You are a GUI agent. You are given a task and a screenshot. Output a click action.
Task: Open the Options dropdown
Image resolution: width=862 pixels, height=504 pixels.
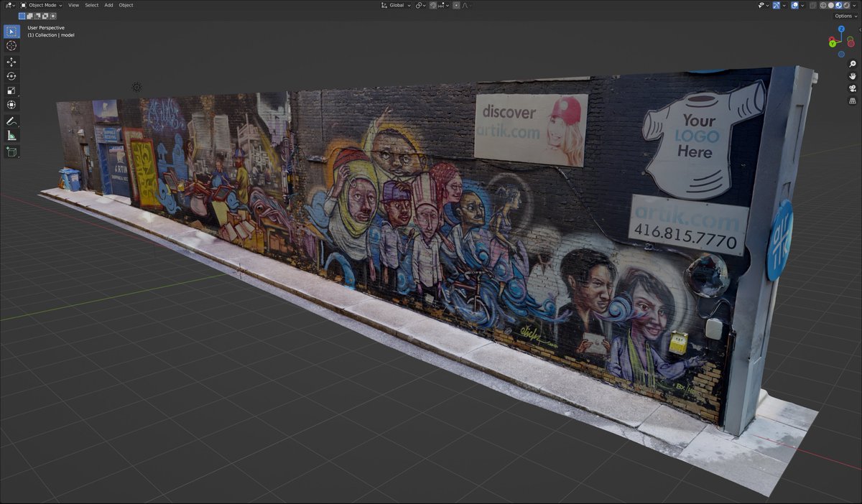(845, 16)
